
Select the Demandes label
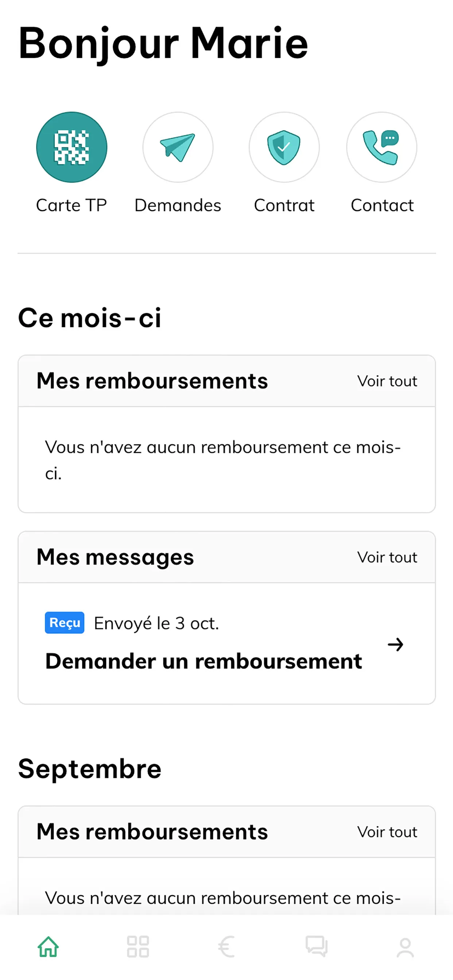(x=178, y=205)
